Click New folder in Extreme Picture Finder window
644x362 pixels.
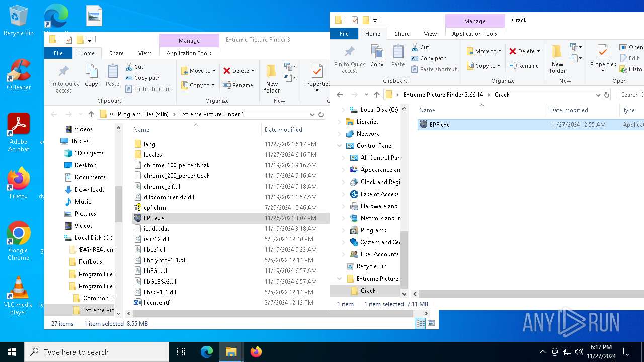coord(272,79)
